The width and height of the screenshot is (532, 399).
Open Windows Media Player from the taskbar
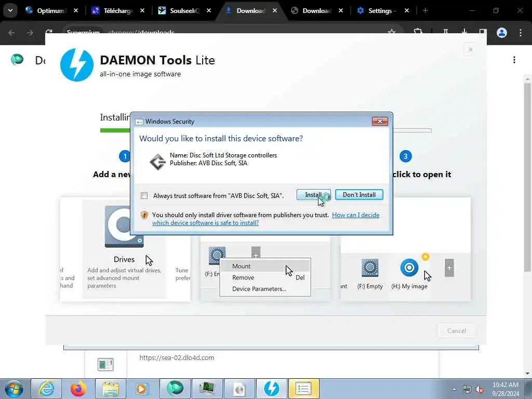(142, 389)
